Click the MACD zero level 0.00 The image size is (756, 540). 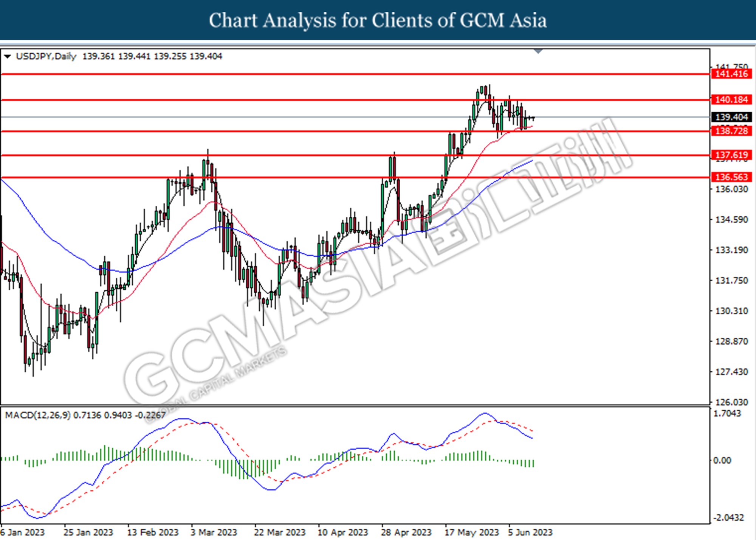(722, 460)
